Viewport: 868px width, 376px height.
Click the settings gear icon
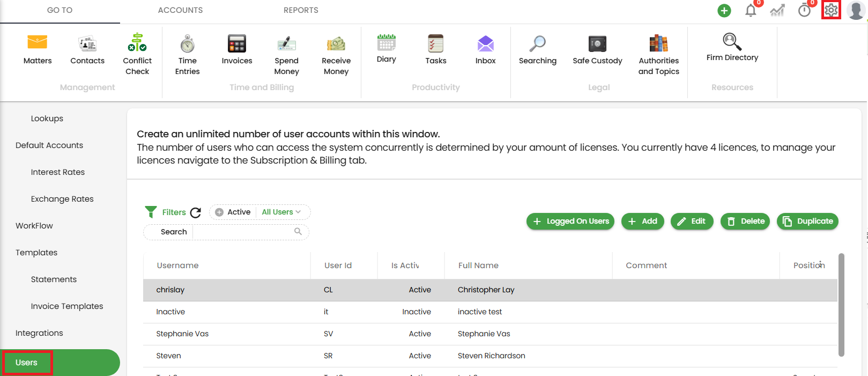point(830,10)
